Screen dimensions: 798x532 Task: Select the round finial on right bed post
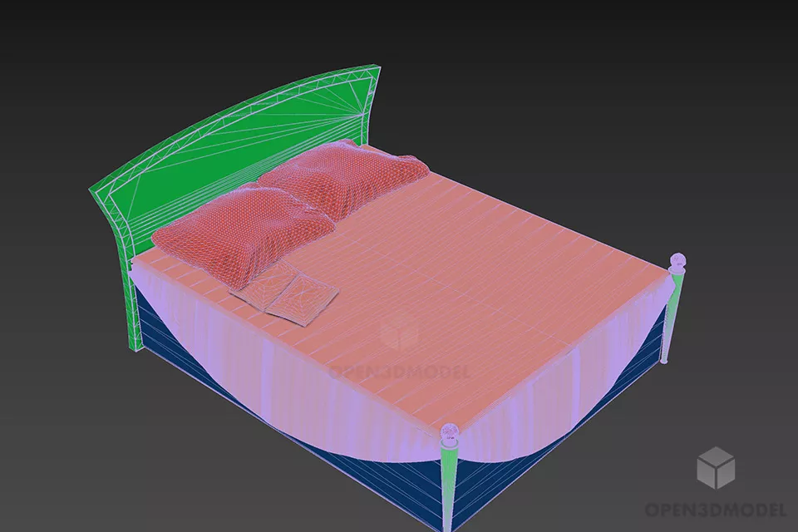678,263
